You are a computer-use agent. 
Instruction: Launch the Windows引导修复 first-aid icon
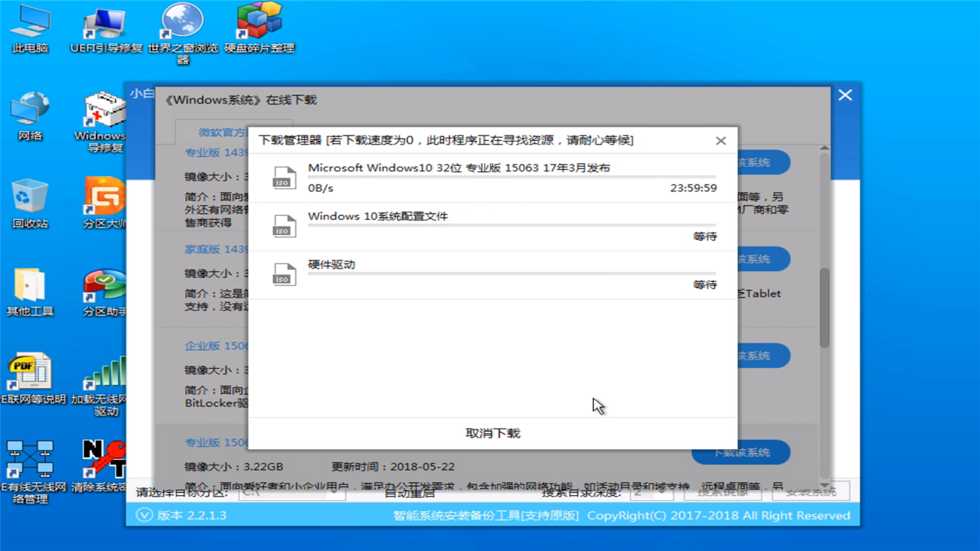point(105,122)
